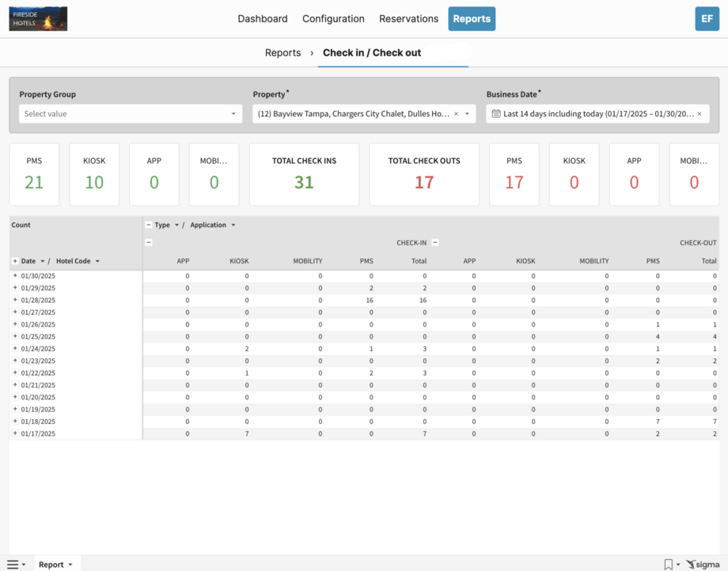Click the Fireside Hotels logo
The image size is (728, 571).
38,18
